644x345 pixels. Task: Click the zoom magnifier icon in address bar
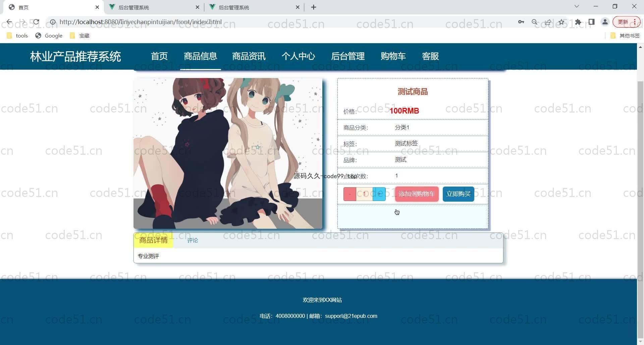click(x=534, y=22)
